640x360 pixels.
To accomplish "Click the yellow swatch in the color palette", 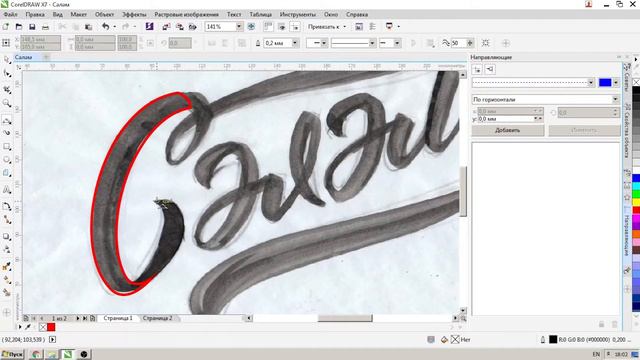I will 636,202.
